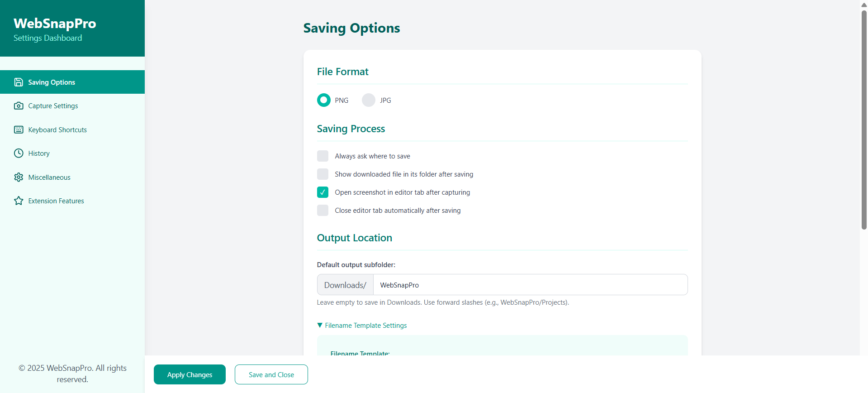Image resolution: width=868 pixels, height=393 pixels.
Task: Uncheck Open screenshot in editor tab
Action: pyautogui.click(x=323, y=192)
